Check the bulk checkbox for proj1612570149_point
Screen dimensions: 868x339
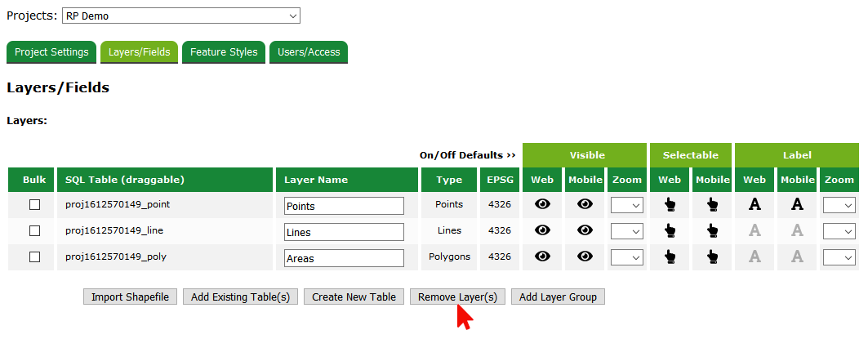35,205
